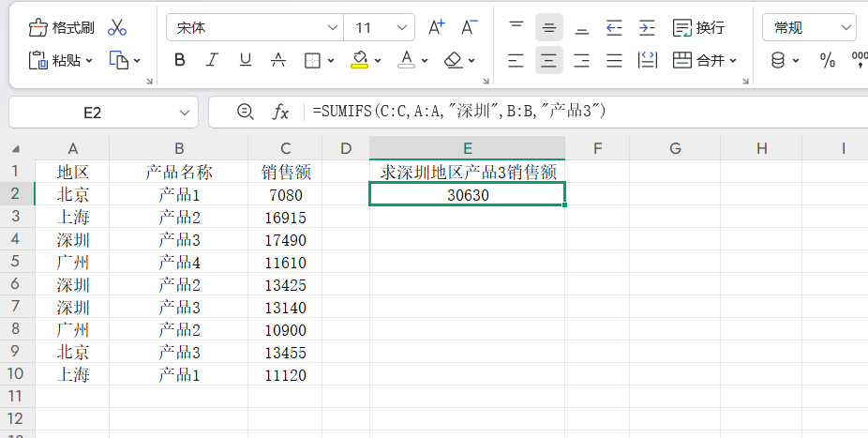Toggle bold formatting
868x438 pixels.
180,61
